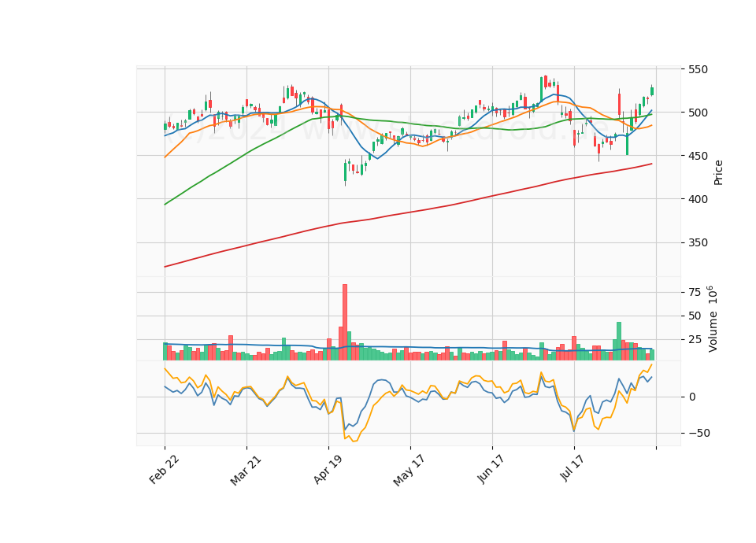Screen dimensions: 756x543
Task: Click the 50 volume axis value
Action: (x=695, y=316)
